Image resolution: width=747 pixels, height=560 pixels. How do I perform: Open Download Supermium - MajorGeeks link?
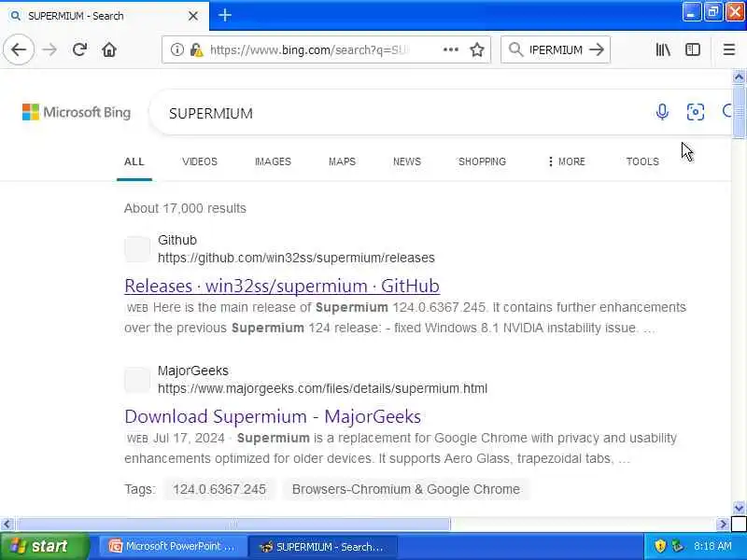click(273, 416)
